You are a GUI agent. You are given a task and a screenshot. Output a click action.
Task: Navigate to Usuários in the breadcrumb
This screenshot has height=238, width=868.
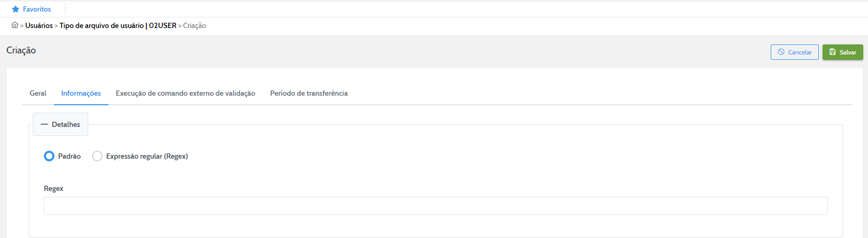(39, 25)
